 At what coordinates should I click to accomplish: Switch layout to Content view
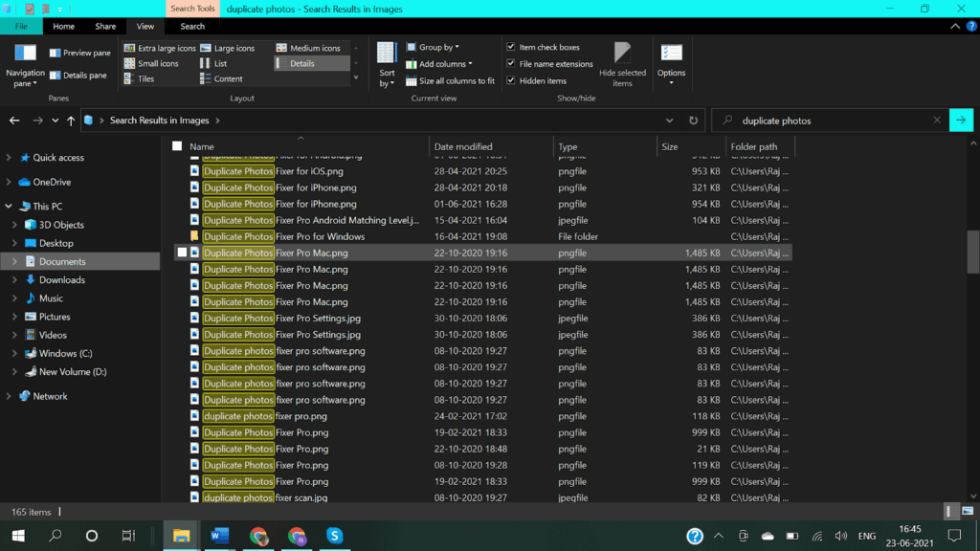pos(221,79)
